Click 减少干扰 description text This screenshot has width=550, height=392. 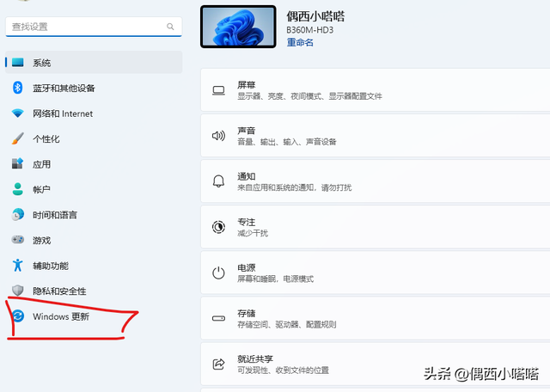point(253,233)
